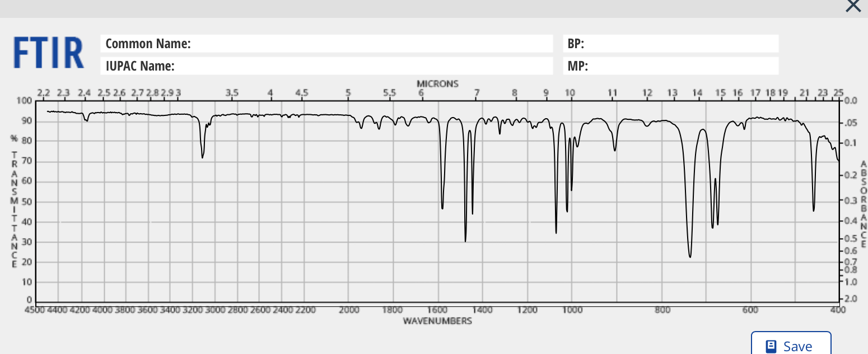Click the 100 transmittance tick label
This screenshot has width=868, height=354.
click(26, 101)
